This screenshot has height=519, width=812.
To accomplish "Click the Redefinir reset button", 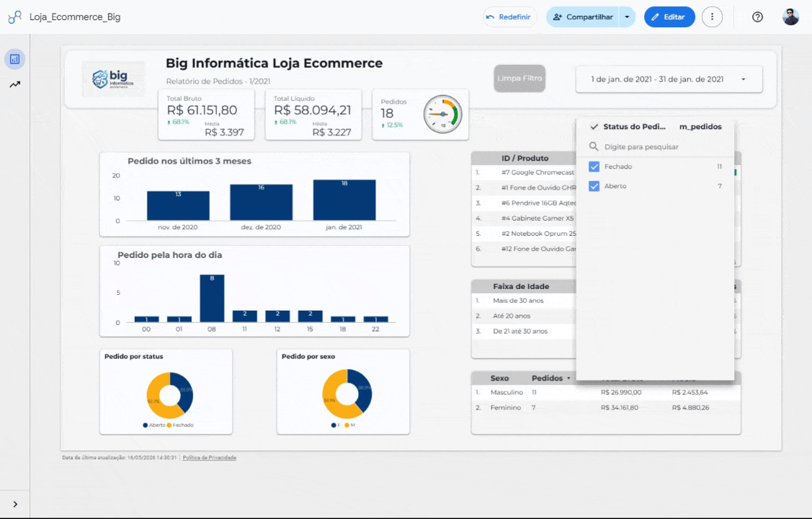I will pyautogui.click(x=509, y=17).
